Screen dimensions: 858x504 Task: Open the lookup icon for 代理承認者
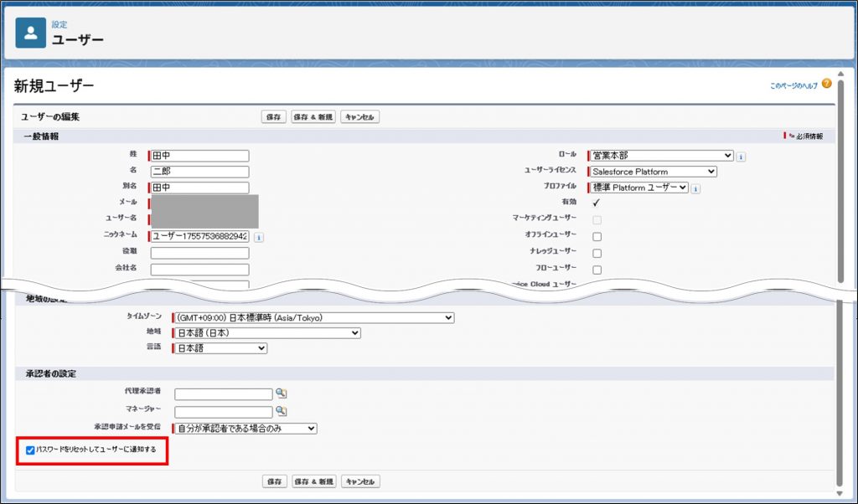(x=282, y=393)
